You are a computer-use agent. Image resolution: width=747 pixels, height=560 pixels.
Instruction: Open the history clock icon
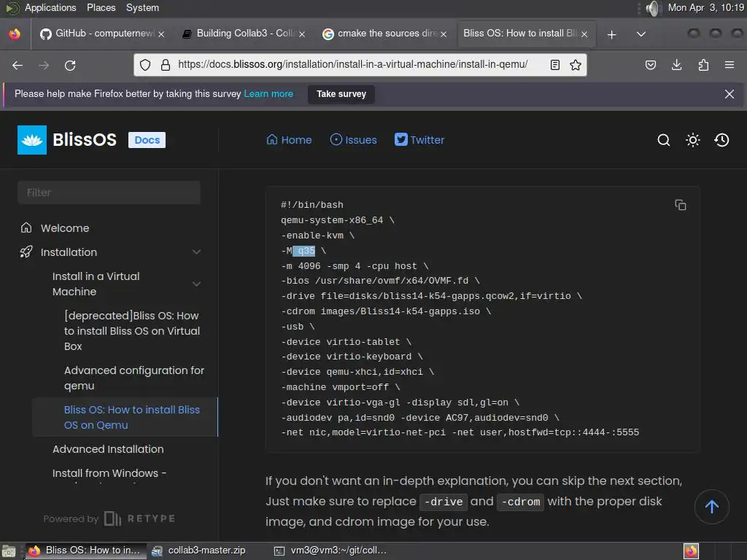(x=721, y=140)
